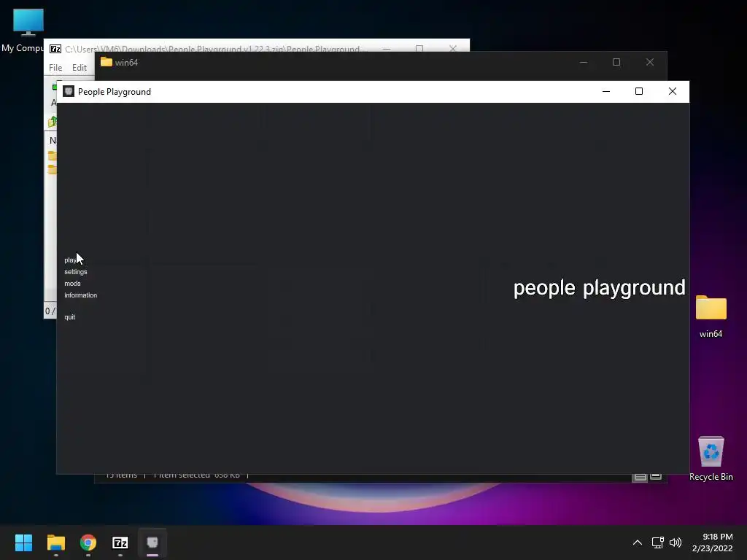Close the 7-Zip window

[453, 49]
